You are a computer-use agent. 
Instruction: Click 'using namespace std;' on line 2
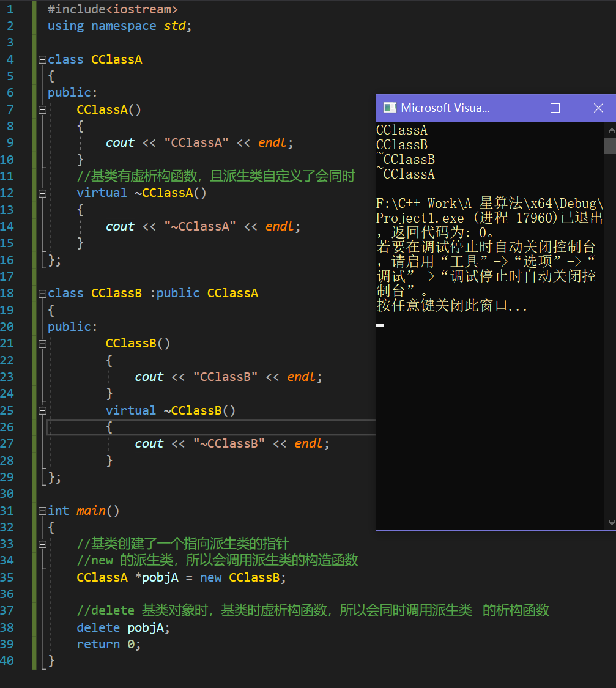[x=120, y=26]
